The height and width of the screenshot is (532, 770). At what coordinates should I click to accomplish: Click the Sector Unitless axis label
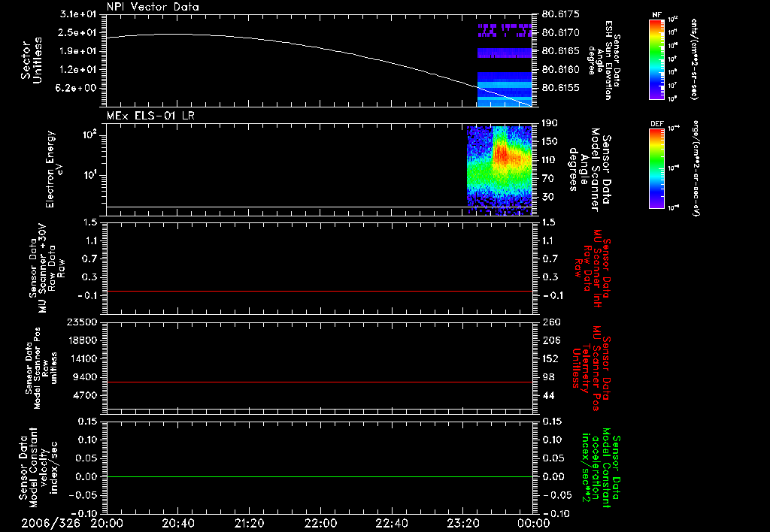(x=32, y=60)
